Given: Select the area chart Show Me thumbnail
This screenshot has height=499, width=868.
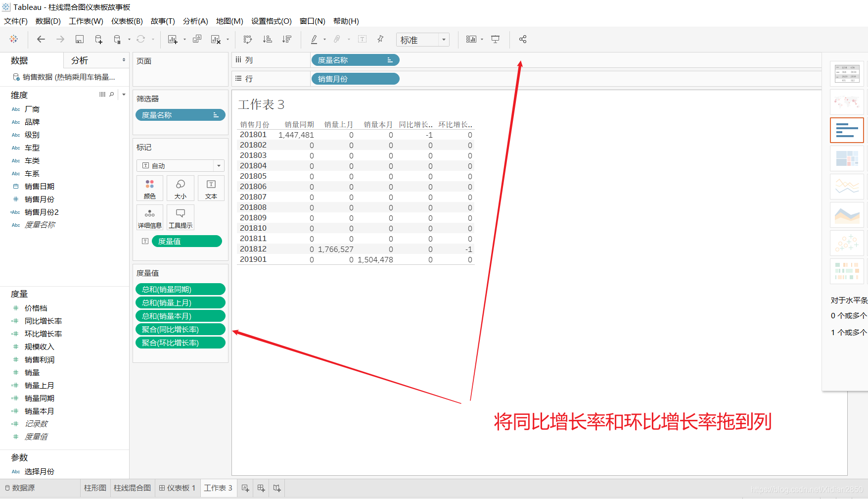Looking at the screenshot, I should coord(847,215).
